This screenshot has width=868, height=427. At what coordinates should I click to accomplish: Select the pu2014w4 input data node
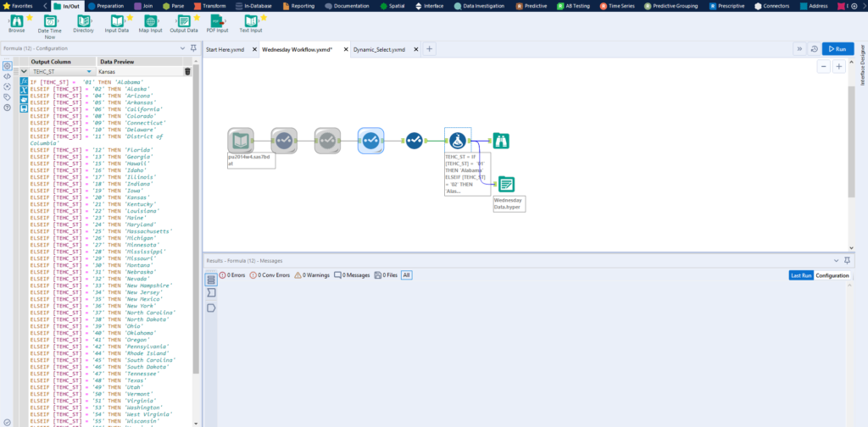tap(240, 141)
